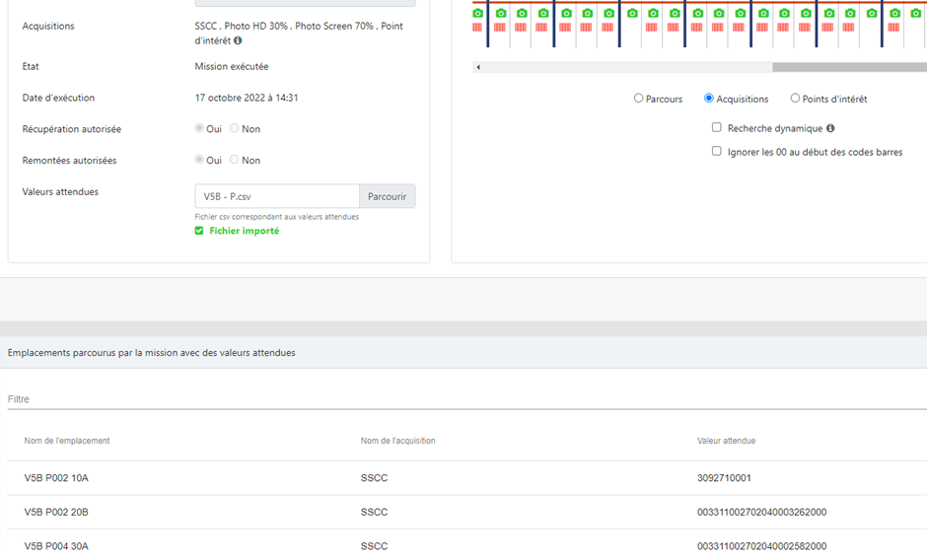The height and width of the screenshot is (560, 927).
Task: Select Non for Récupération autorisée
Action: pyautogui.click(x=234, y=128)
